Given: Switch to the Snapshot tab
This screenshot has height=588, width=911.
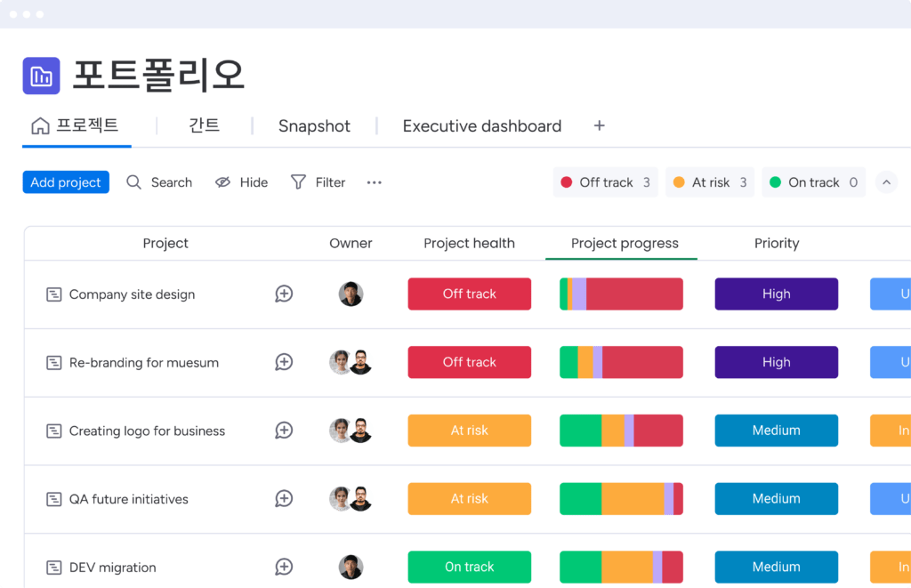Looking at the screenshot, I should coord(314,126).
